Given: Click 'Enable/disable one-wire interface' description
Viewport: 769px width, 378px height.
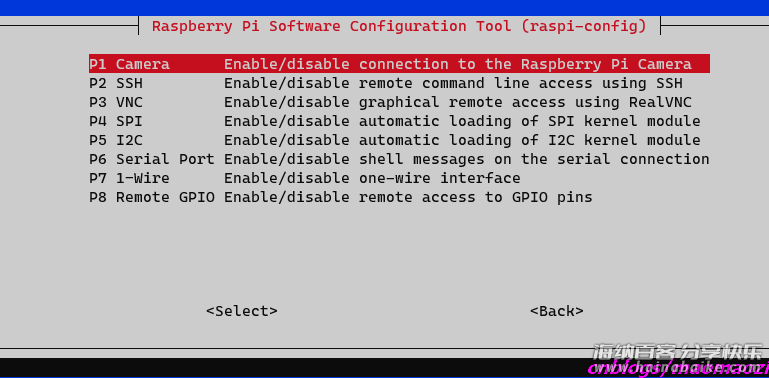Looking at the screenshot, I should tap(372, 178).
